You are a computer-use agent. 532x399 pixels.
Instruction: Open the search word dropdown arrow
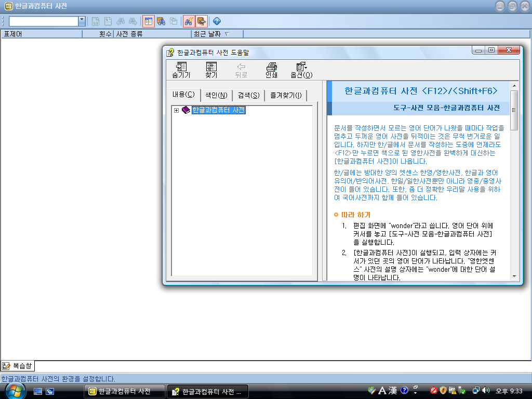[x=82, y=21]
